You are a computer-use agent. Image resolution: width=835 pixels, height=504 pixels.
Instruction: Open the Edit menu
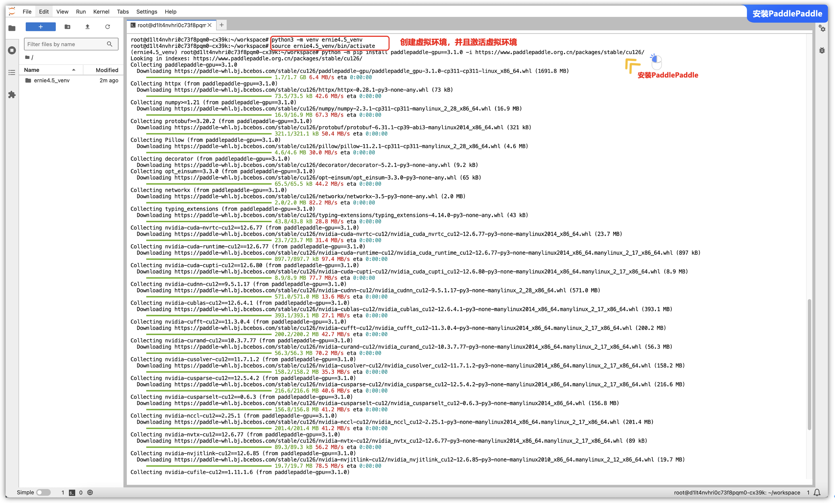coord(44,12)
